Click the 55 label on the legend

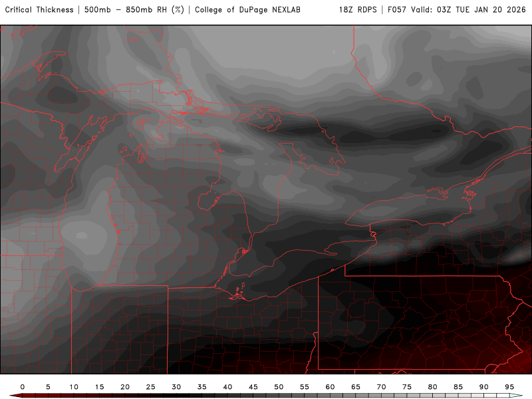coord(305,387)
